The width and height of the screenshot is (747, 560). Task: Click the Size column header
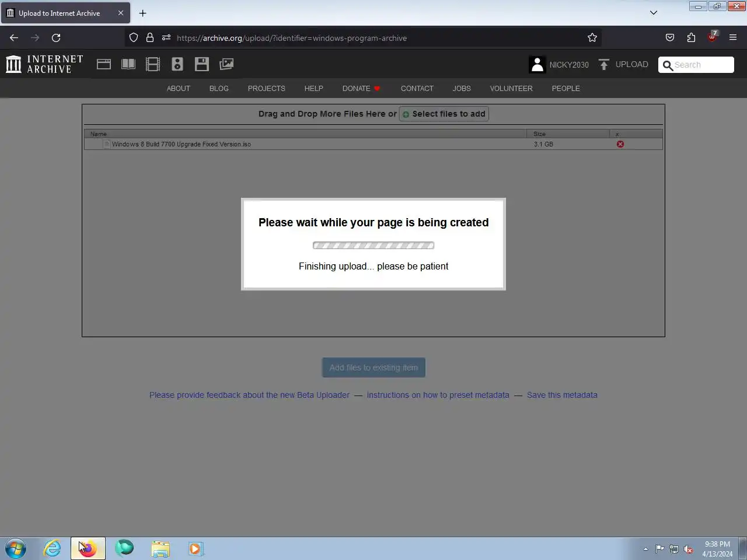point(568,134)
